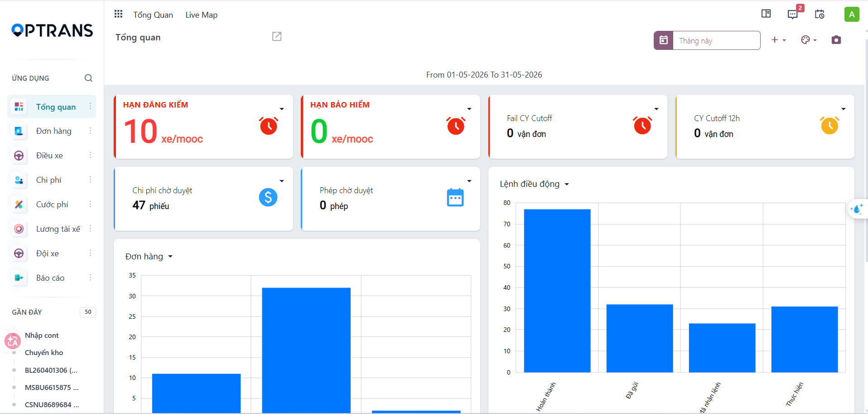868x414 pixels.
Task: Open the plus add-item dropdown
Action: pyautogui.click(x=778, y=40)
